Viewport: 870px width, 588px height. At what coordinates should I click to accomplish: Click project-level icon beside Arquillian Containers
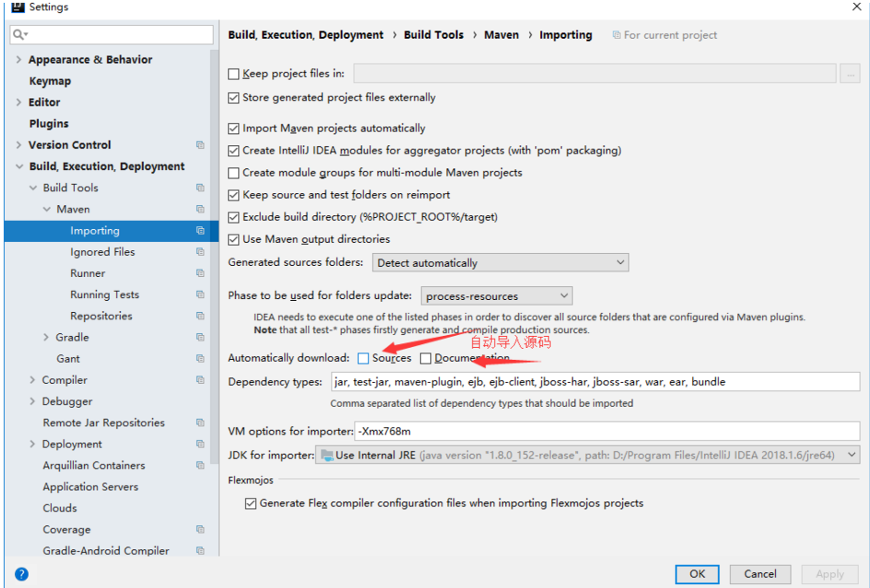(x=201, y=466)
